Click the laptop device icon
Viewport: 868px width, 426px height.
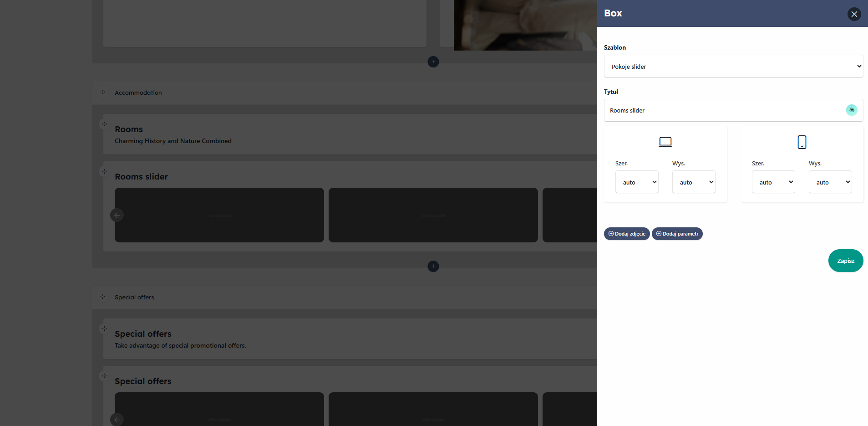tap(665, 142)
